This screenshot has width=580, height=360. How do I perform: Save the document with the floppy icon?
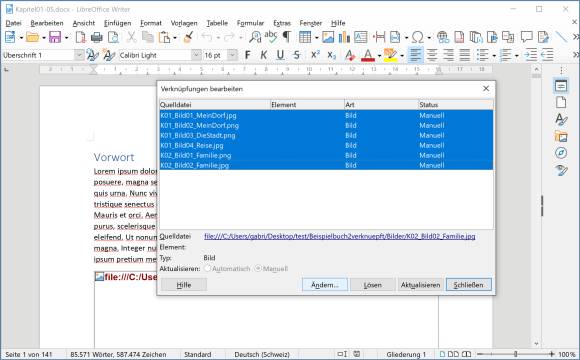tap(55, 37)
